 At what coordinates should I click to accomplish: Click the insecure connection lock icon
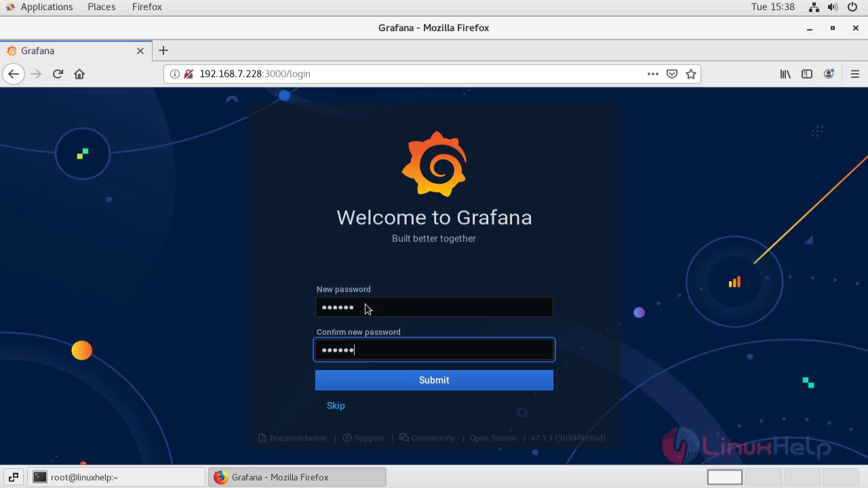189,74
